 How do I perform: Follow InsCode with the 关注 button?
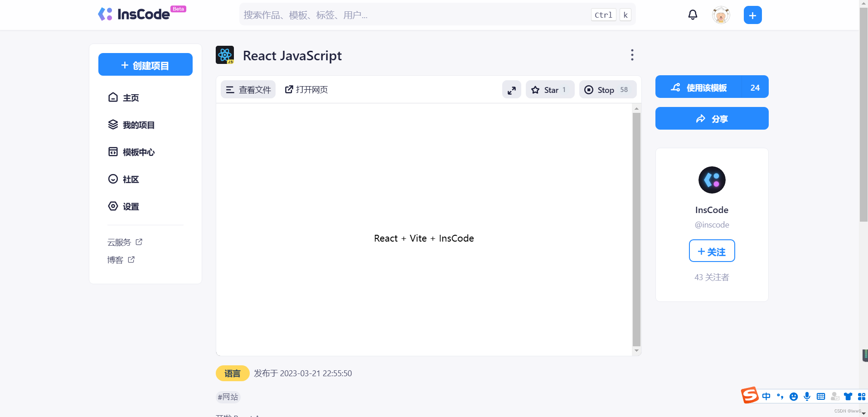[x=712, y=251]
